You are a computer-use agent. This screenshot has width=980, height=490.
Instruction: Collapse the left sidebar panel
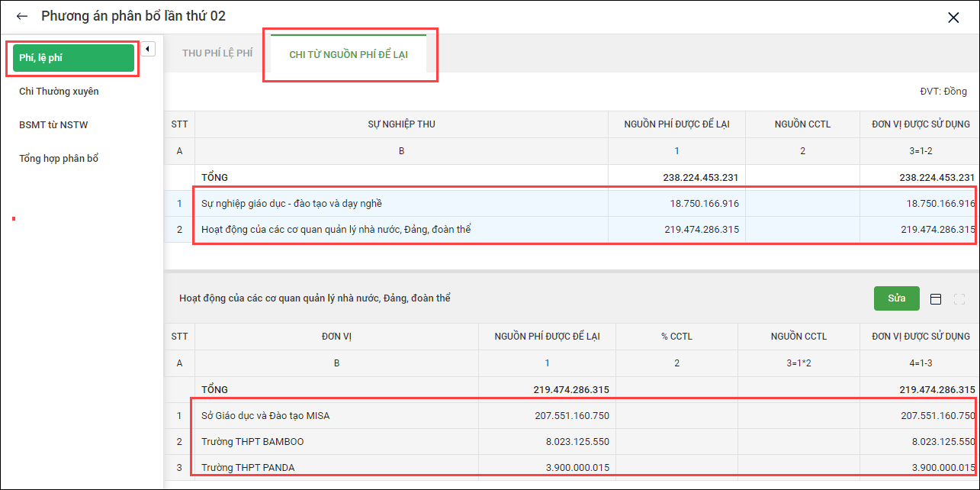tap(148, 50)
